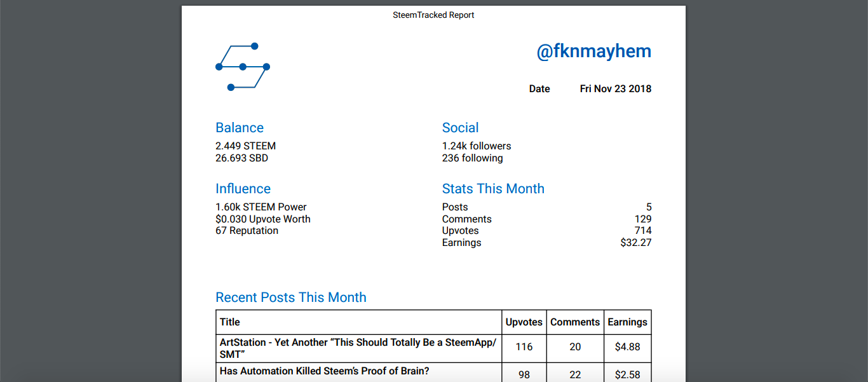
Task: Select the $0.030 Upvote Worth line
Action: pos(263,219)
